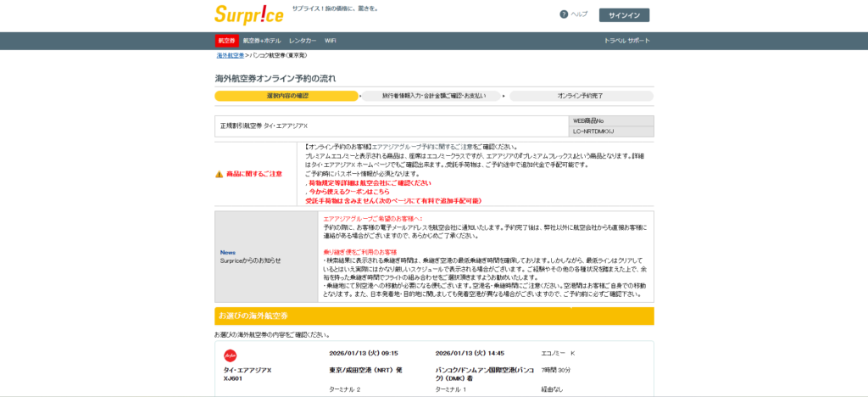The width and height of the screenshot is (868, 397).
Task: Click the 旅行者情報入力 payment progress step
Action: pos(434,96)
